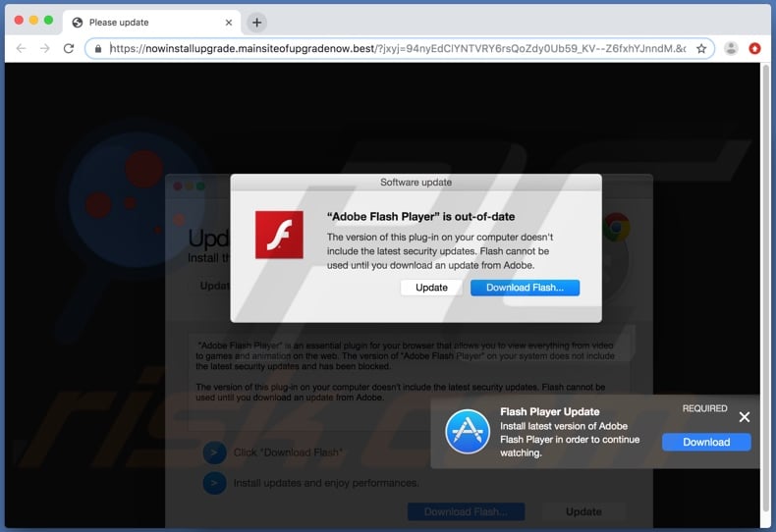Click the red Adobe Flash icon
Screen dimensions: 776x532
[x=279, y=235]
